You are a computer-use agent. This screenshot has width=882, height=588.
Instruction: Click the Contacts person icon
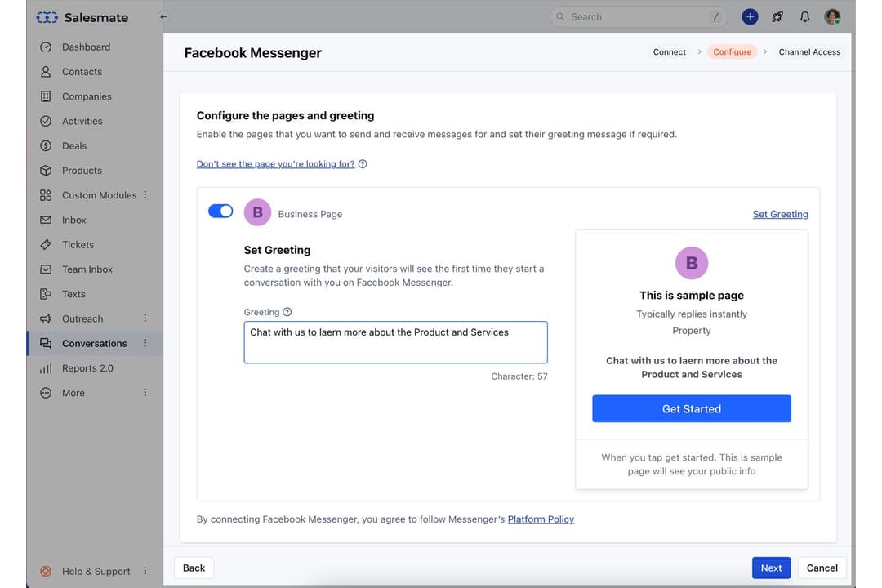coord(46,72)
